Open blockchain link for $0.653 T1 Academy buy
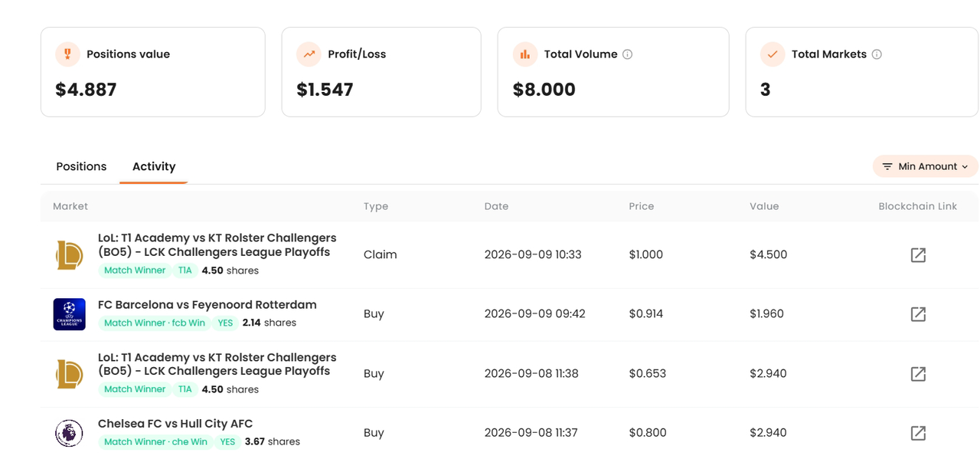980x459 pixels. 918,374
